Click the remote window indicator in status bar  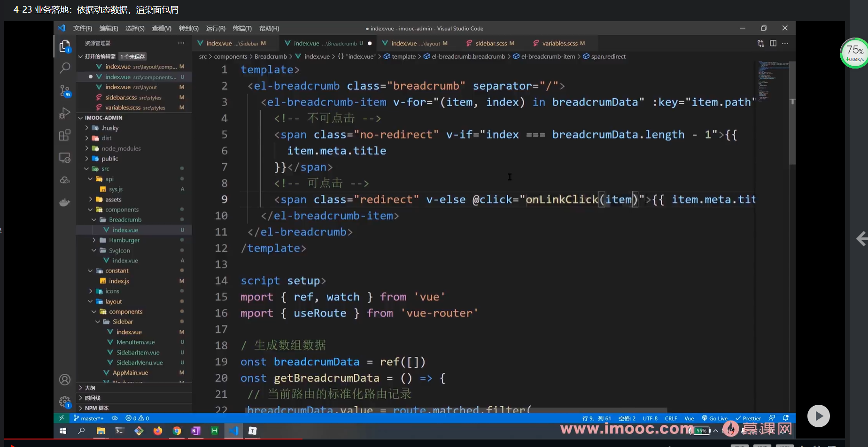[62, 418]
